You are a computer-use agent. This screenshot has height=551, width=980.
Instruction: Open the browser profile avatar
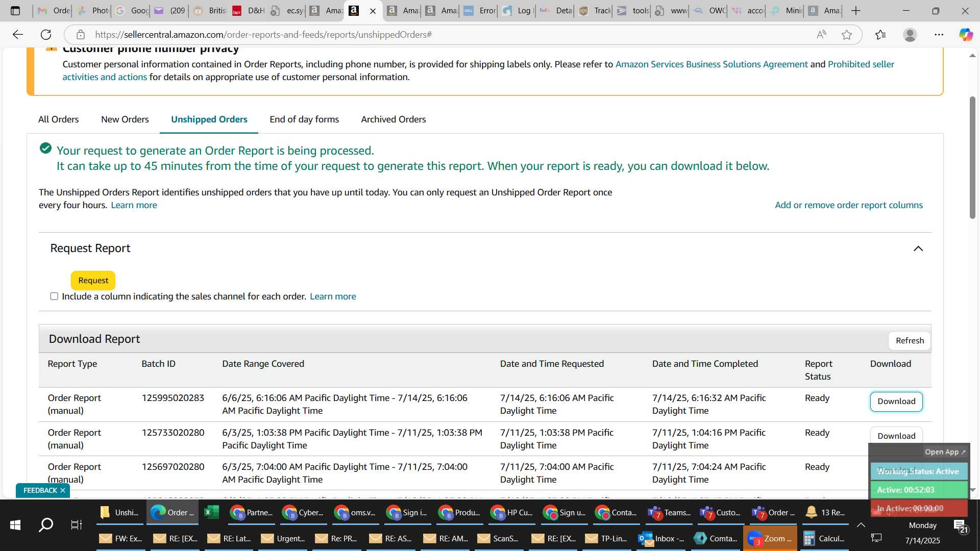910,34
